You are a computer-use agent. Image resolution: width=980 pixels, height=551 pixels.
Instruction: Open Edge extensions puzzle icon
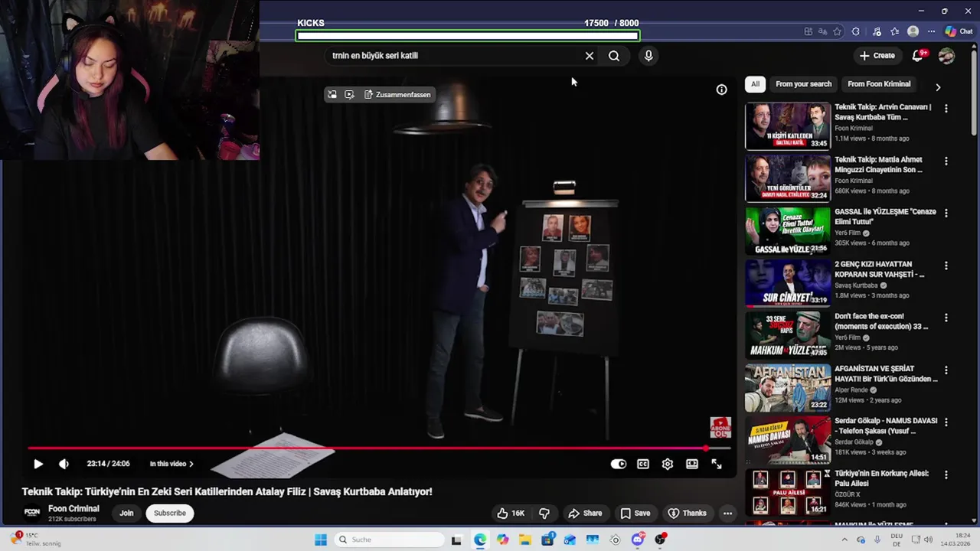click(x=856, y=31)
